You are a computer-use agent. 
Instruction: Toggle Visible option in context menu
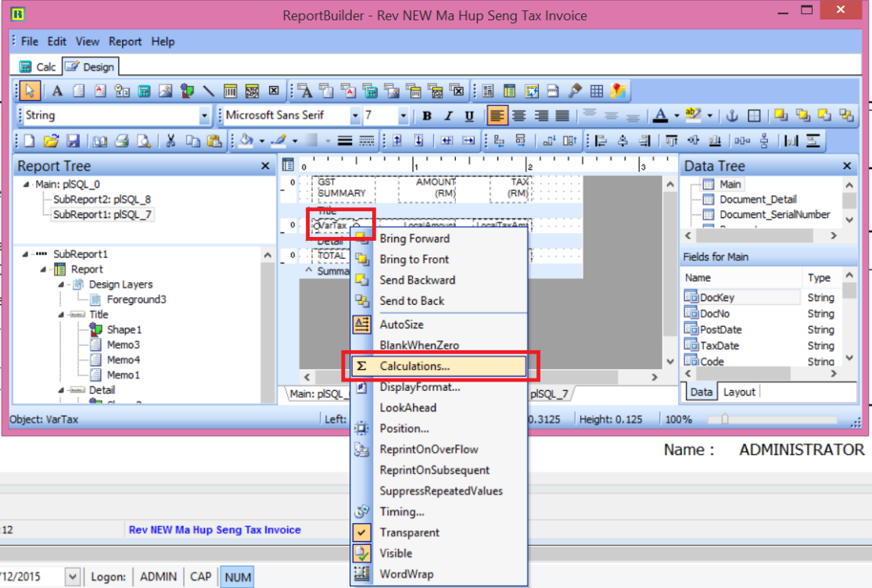coord(396,554)
